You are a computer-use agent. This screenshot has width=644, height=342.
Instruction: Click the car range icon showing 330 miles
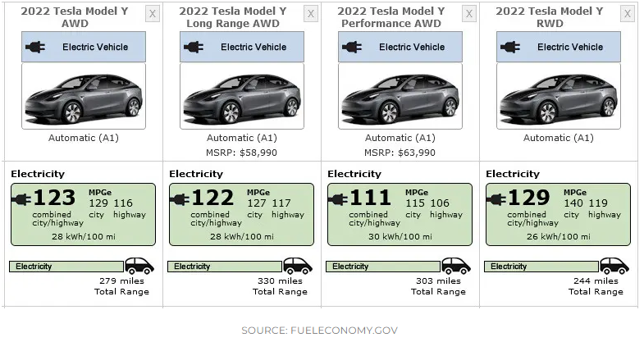(x=295, y=266)
